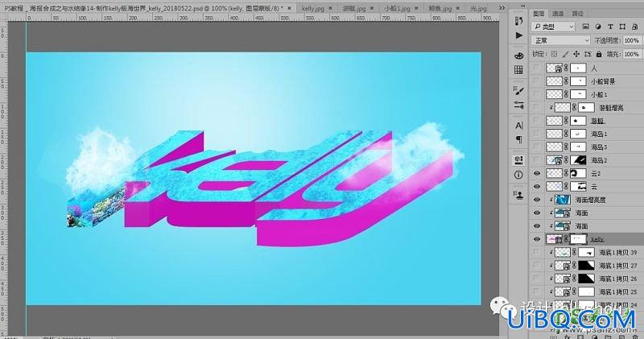Image resolution: width=644 pixels, height=339 pixels.
Task: Click link icon on 云2 layer
Action: [x=567, y=173]
